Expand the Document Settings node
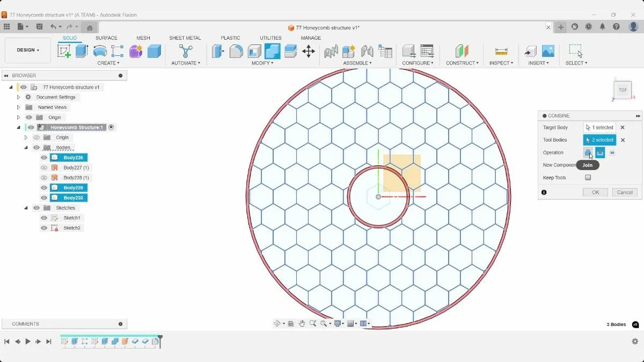 [18, 97]
